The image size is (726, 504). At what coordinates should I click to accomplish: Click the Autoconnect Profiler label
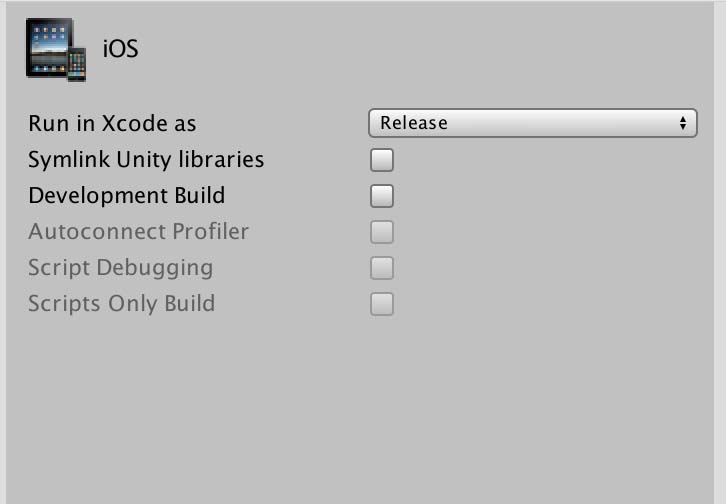[x=138, y=232]
